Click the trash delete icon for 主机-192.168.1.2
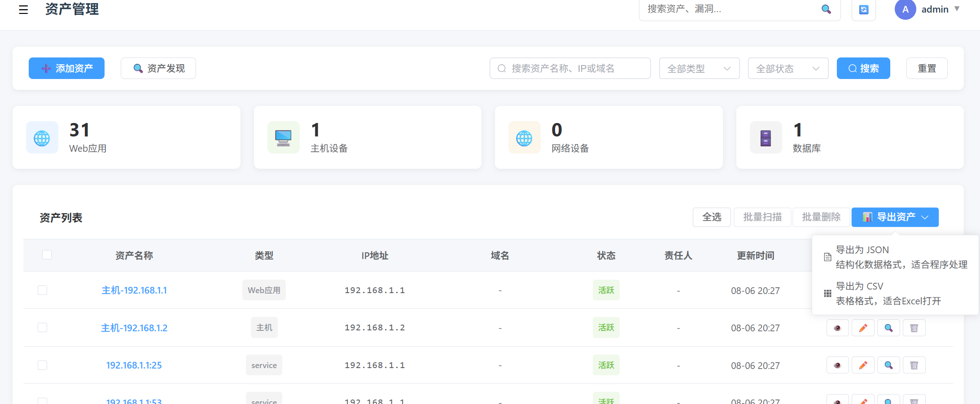 (x=914, y=328)
